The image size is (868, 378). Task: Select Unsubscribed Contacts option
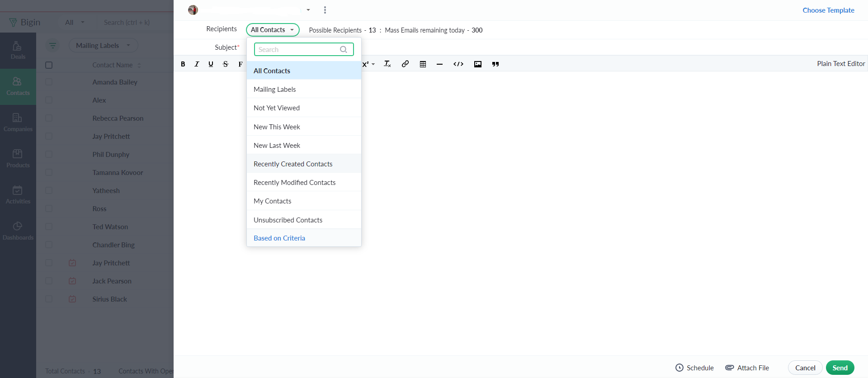(x=288, y=220)
